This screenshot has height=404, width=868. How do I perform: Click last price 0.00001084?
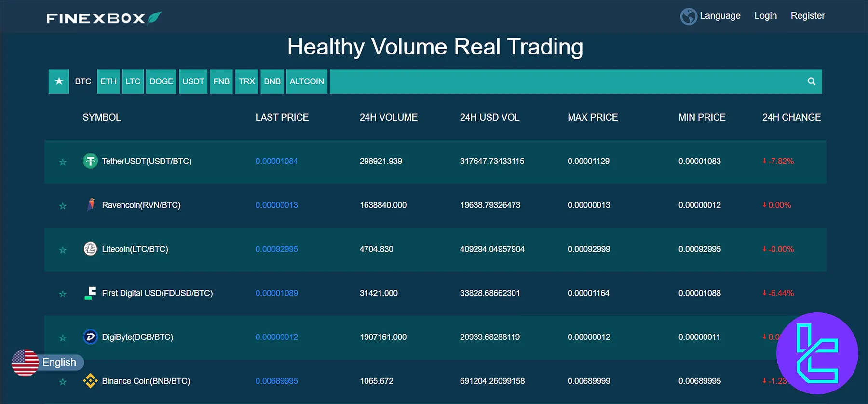(x=277, y=161)
